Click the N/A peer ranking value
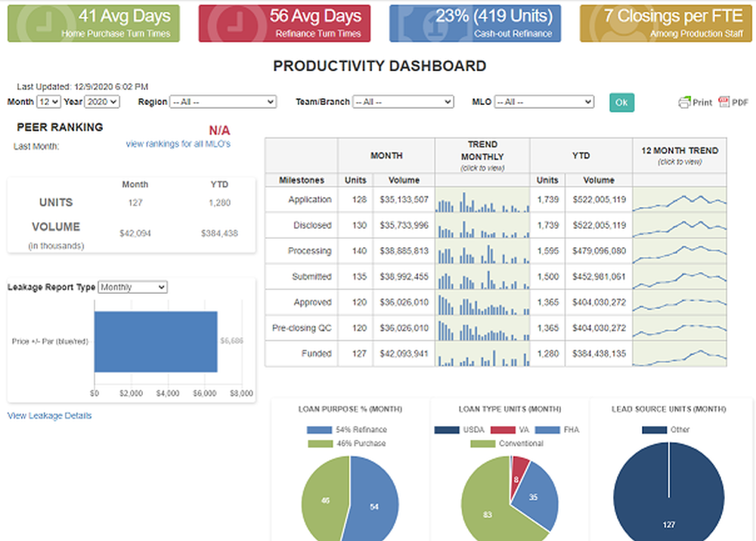The height and width of the screenshot is (541, 756). tap(219, 130)
